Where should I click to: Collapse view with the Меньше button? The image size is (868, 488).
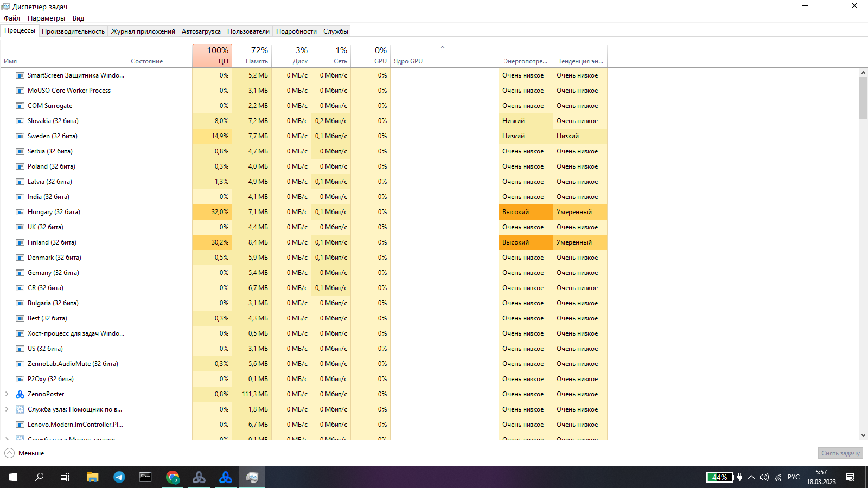(24, 453)
